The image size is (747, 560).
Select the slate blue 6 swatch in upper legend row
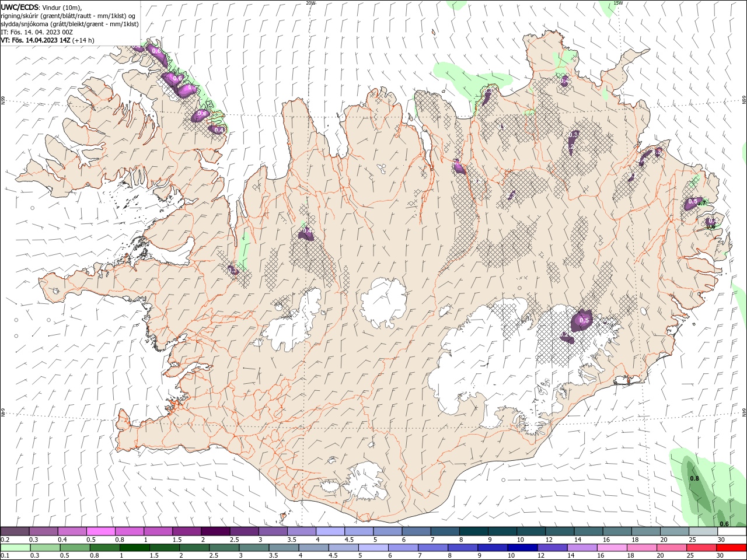[417, 531]
